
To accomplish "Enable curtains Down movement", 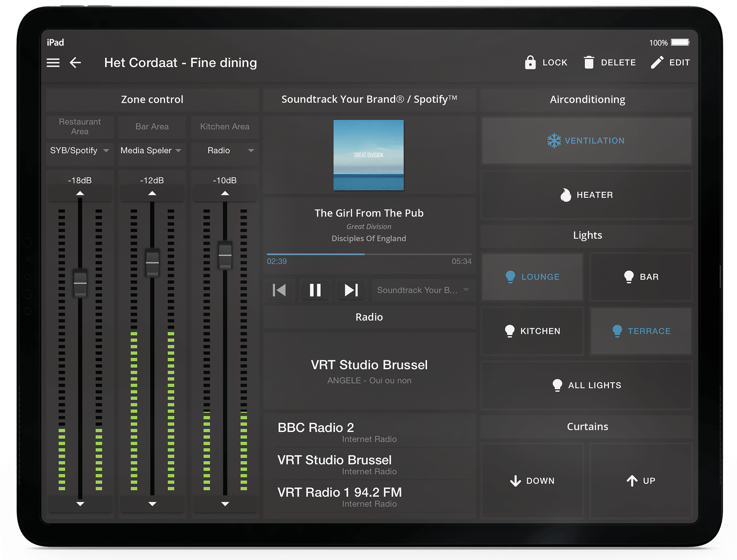I will pyautogui.click(x=532, y=480).
